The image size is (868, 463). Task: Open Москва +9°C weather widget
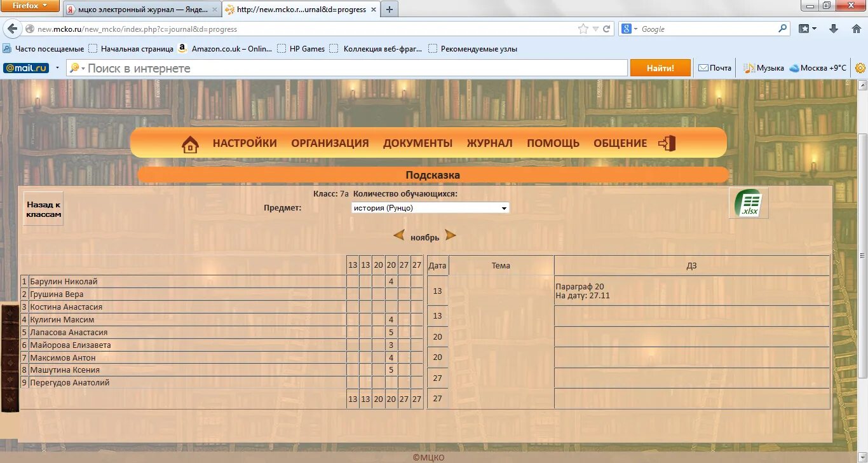pos(818,68)
